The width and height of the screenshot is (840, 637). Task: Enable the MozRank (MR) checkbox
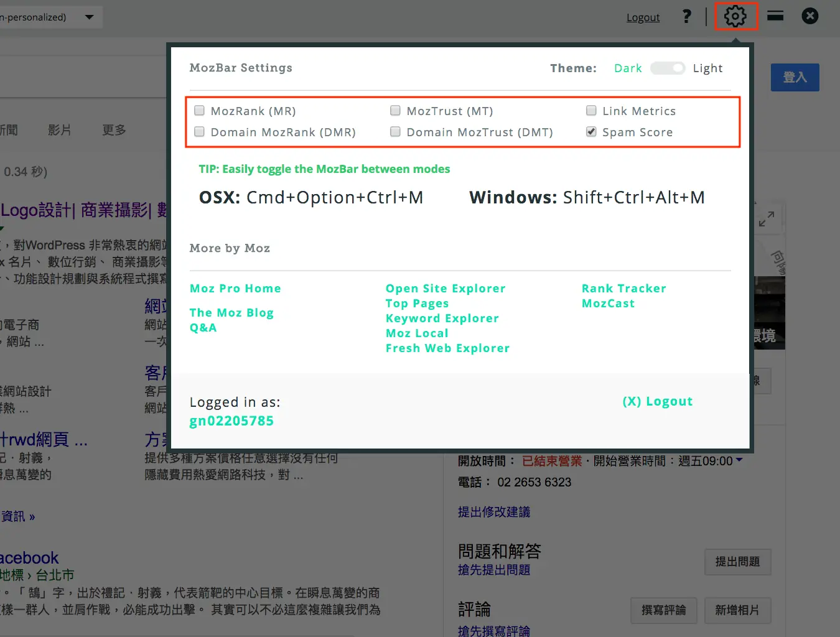pyautogui.click(x=200, y=111)
